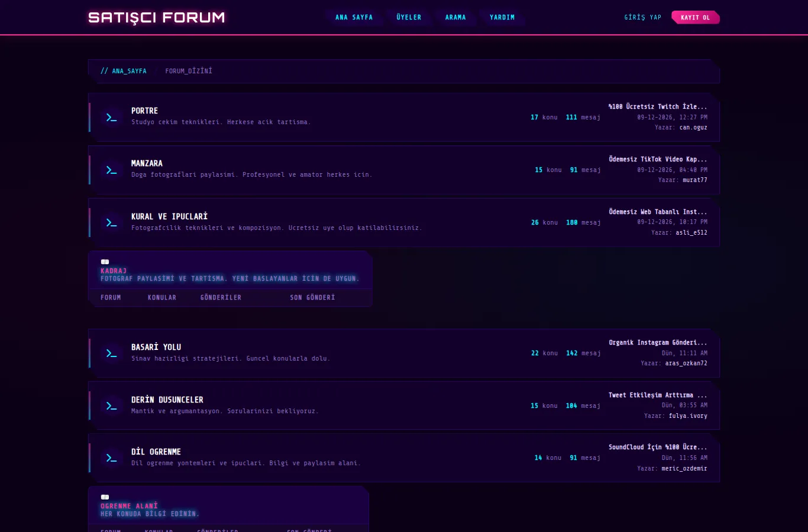Image resolution: width=808 pixels, height=532 pixels.
Task: Select the DERİN DUSUNCELER forum icon
Action: pos(111,406)
